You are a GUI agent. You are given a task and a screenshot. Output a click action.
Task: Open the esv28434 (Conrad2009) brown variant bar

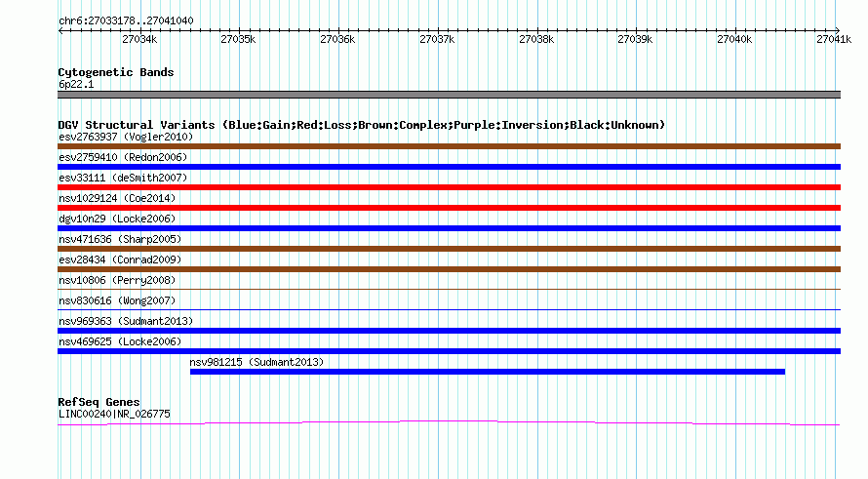pyautogui.click(x=449, y=269)
